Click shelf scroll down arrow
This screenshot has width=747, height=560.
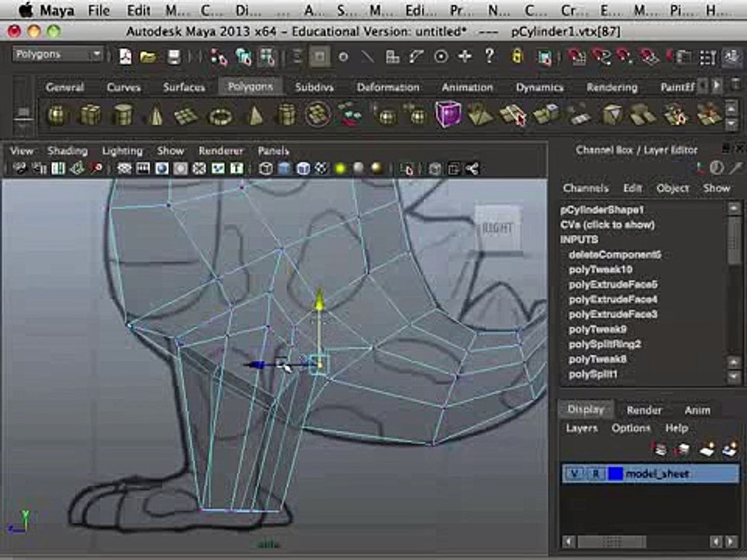click(x=731, y=124)
